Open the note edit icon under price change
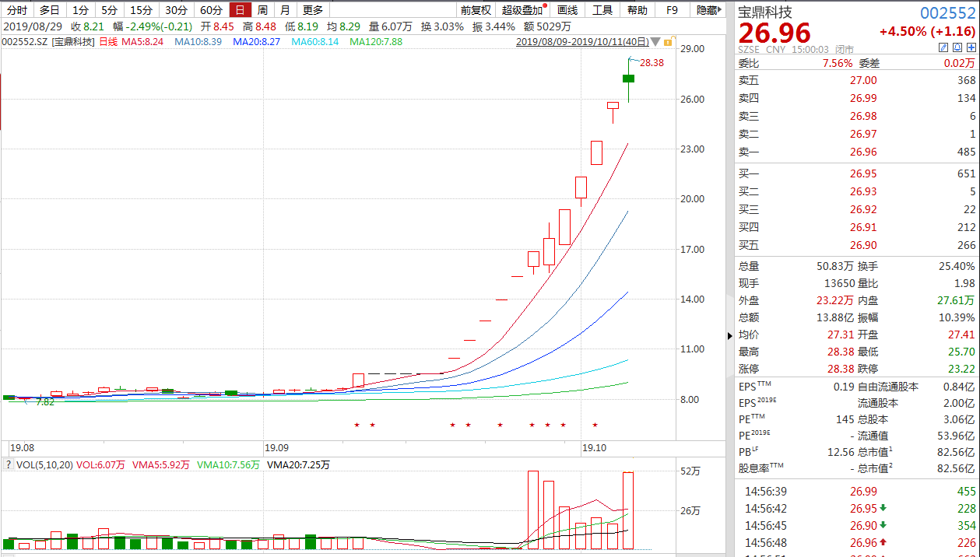Screen dimensions: 980x557 (943, 47)
